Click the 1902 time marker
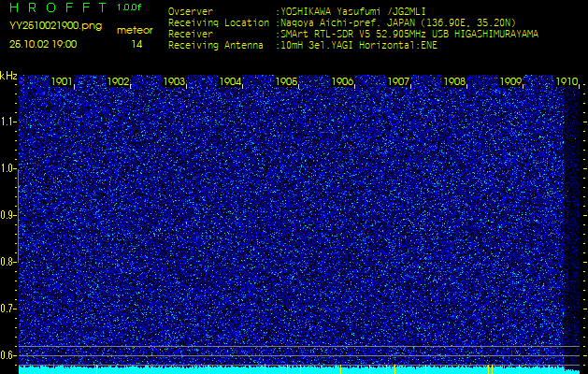The width and height of the screenshot is (588, 374). point(118,81)
